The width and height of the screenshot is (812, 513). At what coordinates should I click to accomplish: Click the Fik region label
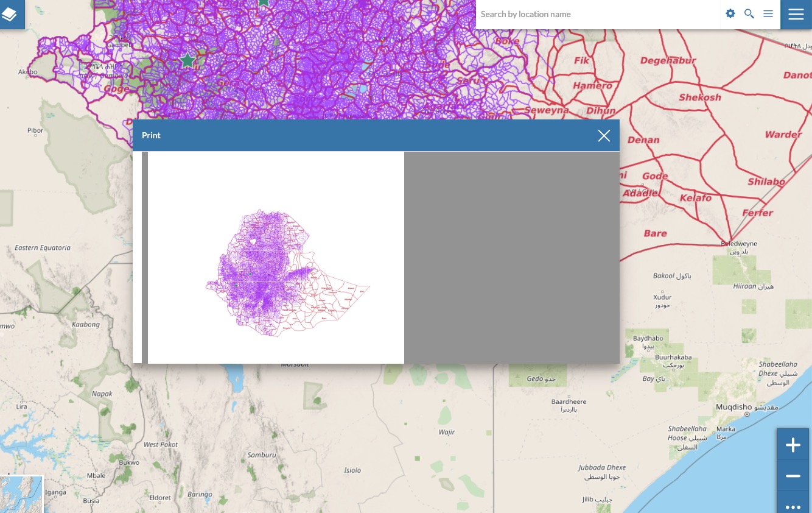(582, 60)
